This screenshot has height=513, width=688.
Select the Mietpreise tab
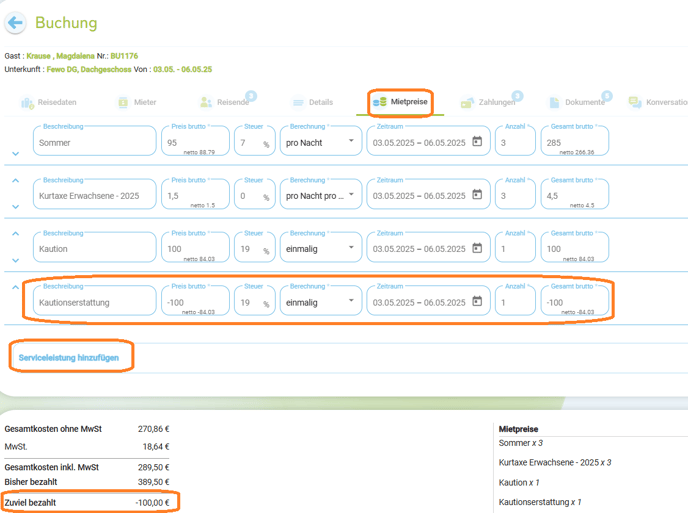coord(400,102)
